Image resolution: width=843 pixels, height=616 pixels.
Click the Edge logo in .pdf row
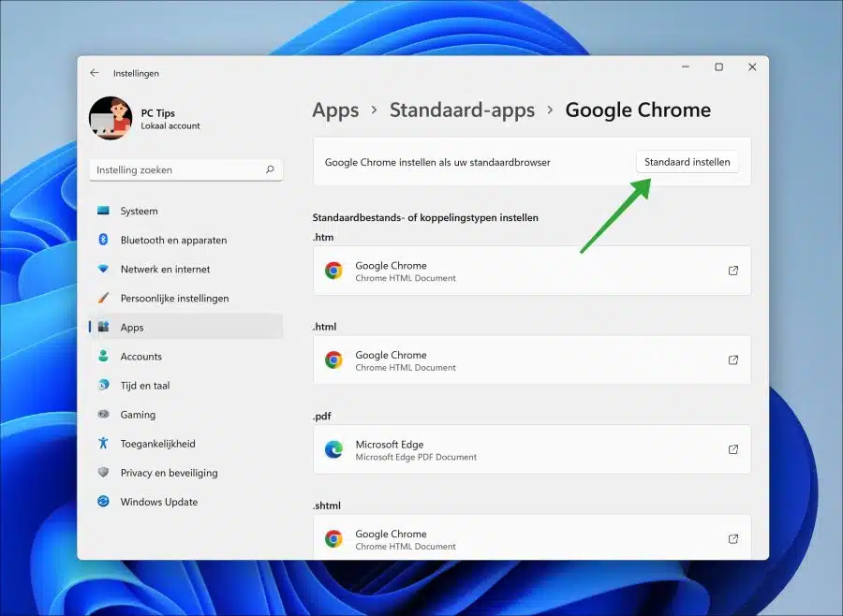pyautogui.click(x=333, y=449)
